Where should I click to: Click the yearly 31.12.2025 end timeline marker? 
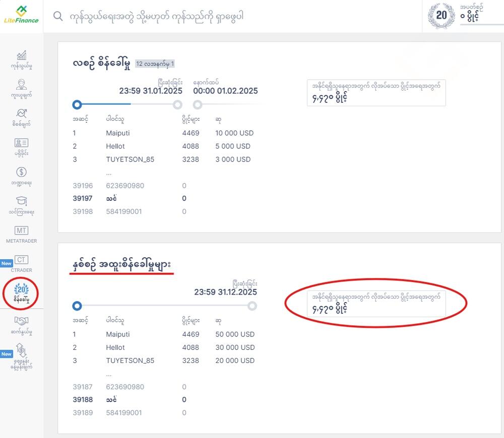253,306
